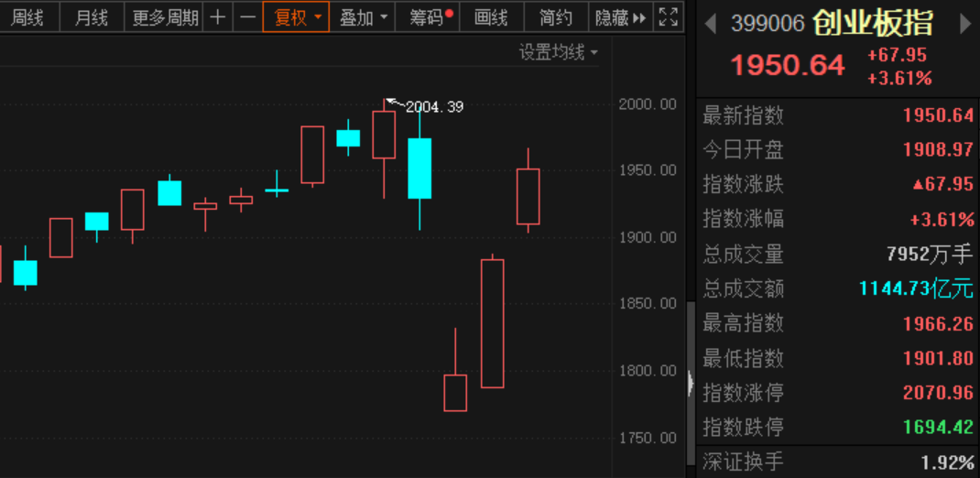The height and width of the screenshot is (478, 980).
Task: Click 总成交量 value 7952万手
Action: [930, 254]
